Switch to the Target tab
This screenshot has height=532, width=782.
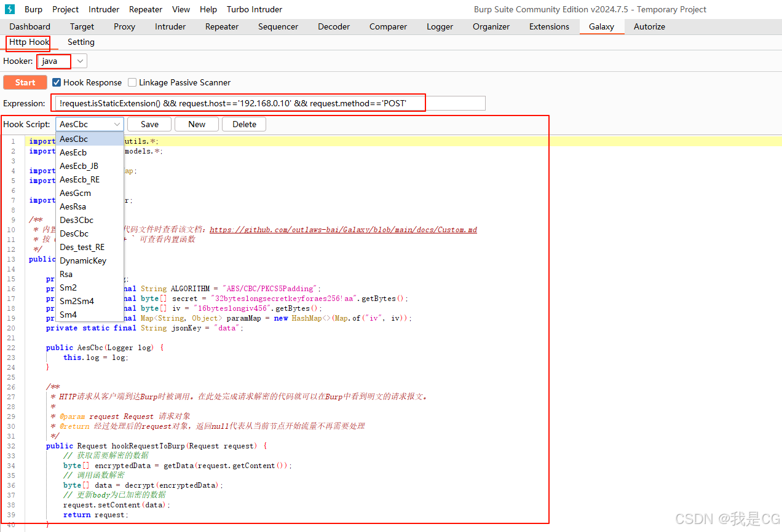(82, 26)
